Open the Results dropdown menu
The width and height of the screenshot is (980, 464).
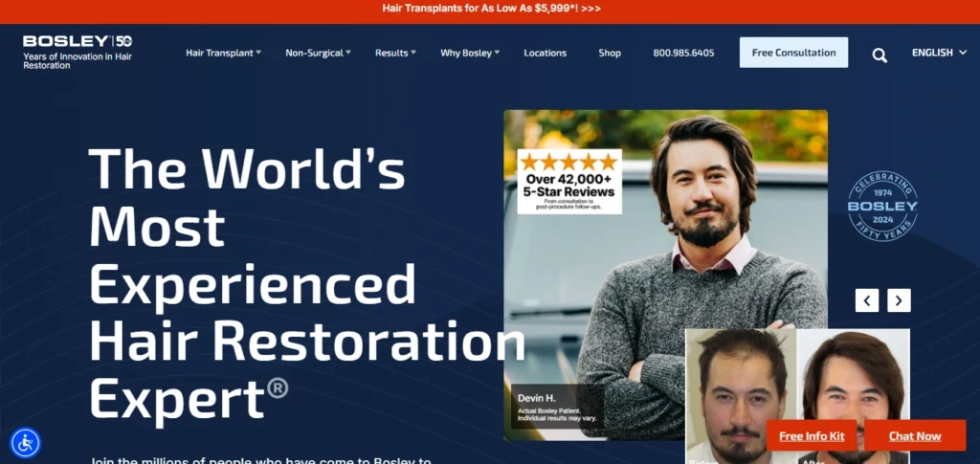tap(395, 53)
